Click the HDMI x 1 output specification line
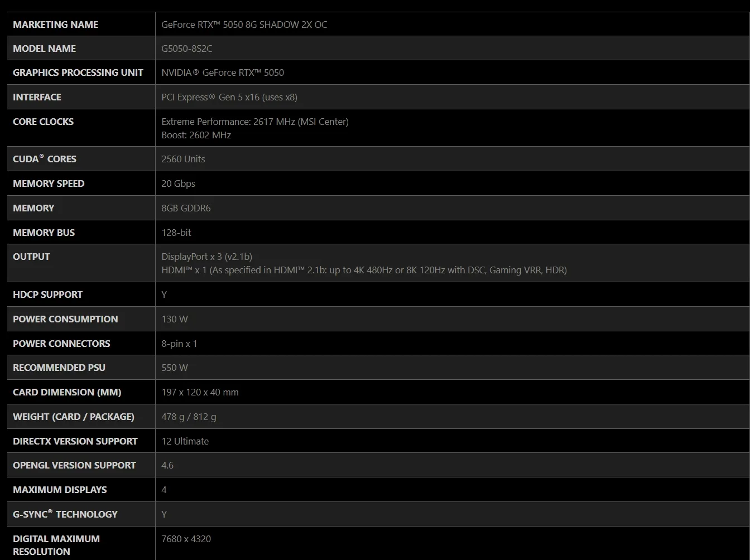 (364, 270)
